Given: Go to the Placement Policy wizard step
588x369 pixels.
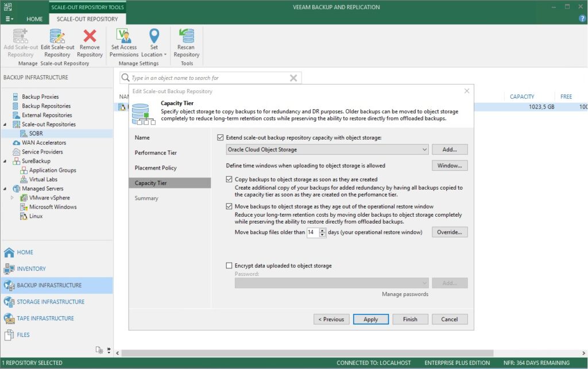Looking at the screenshot, I should click(x=156, y=168).
